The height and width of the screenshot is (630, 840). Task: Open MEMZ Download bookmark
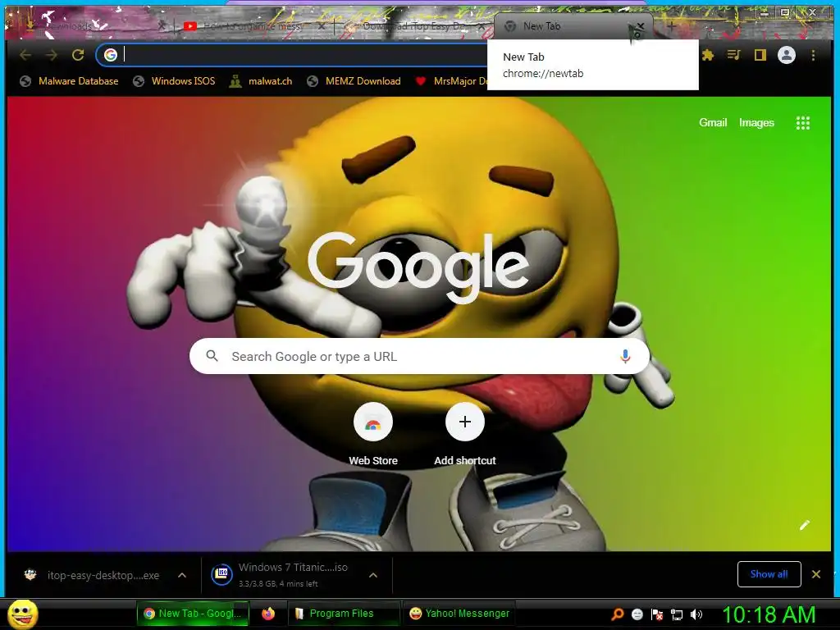click(354, 81)
